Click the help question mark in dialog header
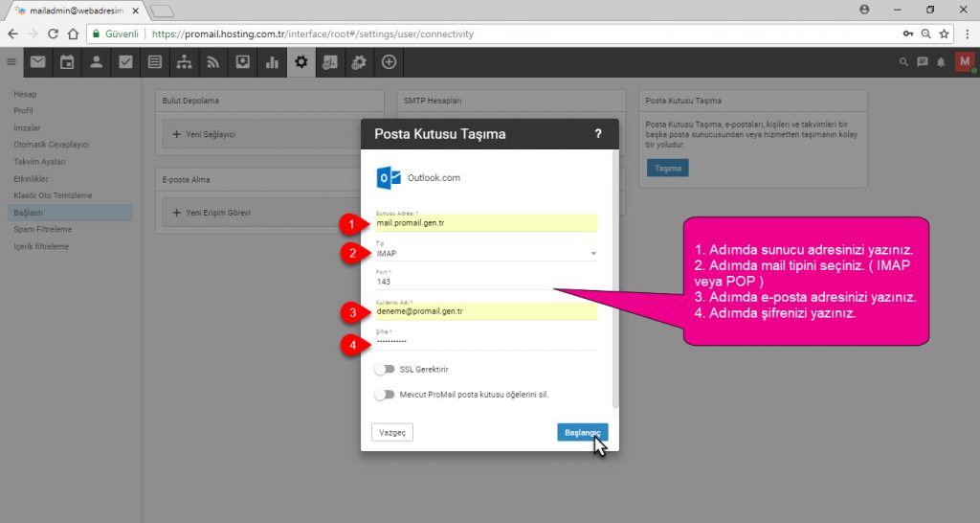 coord(598,134)
